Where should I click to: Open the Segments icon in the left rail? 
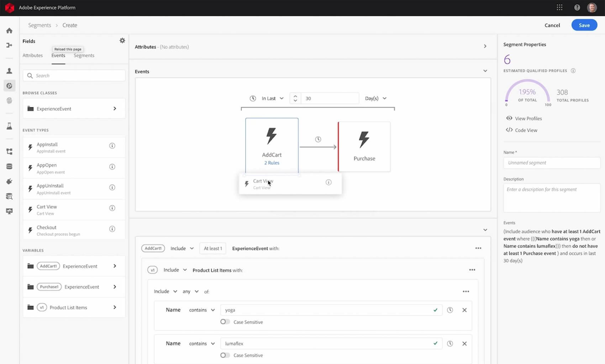click(x=9, y=86)
